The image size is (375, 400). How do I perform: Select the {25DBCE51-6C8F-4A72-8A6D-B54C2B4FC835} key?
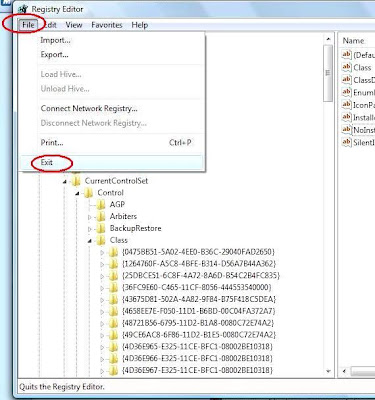click(201, 276)
